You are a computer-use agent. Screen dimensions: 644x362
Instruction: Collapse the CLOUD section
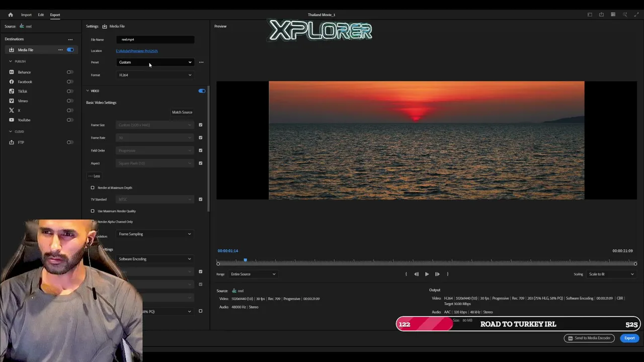point(11,131)
